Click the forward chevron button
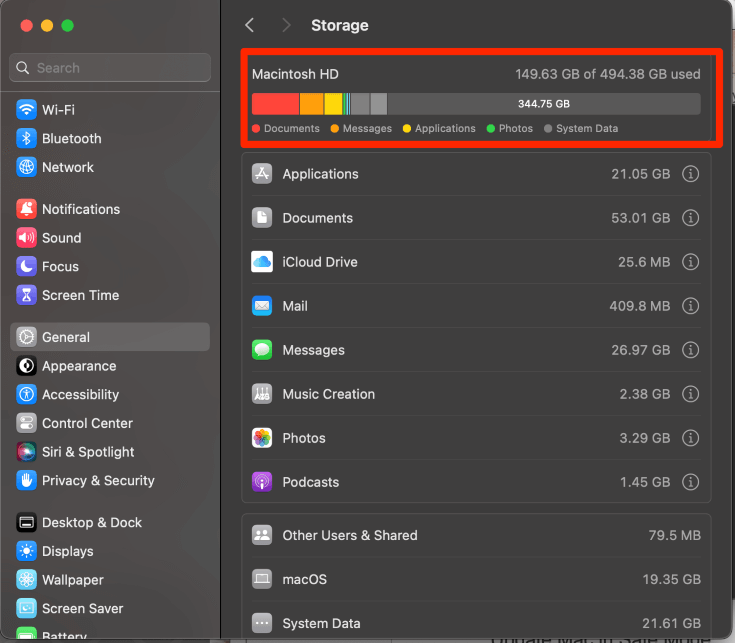The height and width of the screenshot is (643, 735). coord(287,25)
